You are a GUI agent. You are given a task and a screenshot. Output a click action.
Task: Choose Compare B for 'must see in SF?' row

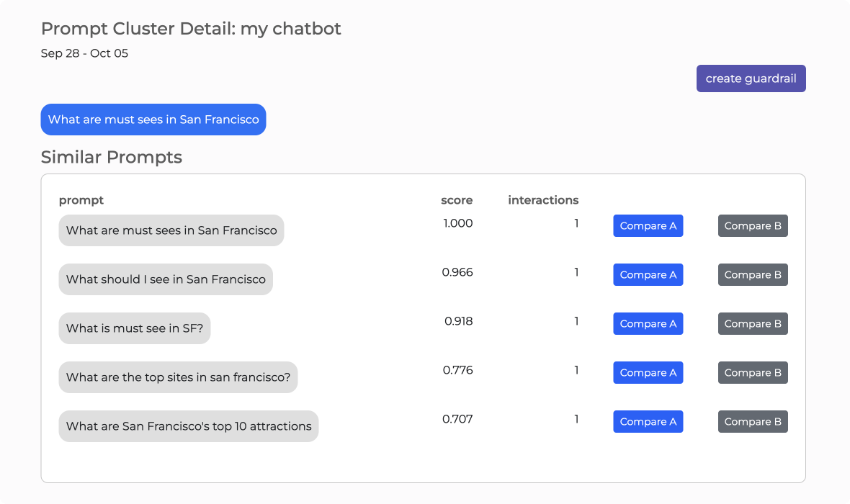pyautogui.click(x=753, y=324)
